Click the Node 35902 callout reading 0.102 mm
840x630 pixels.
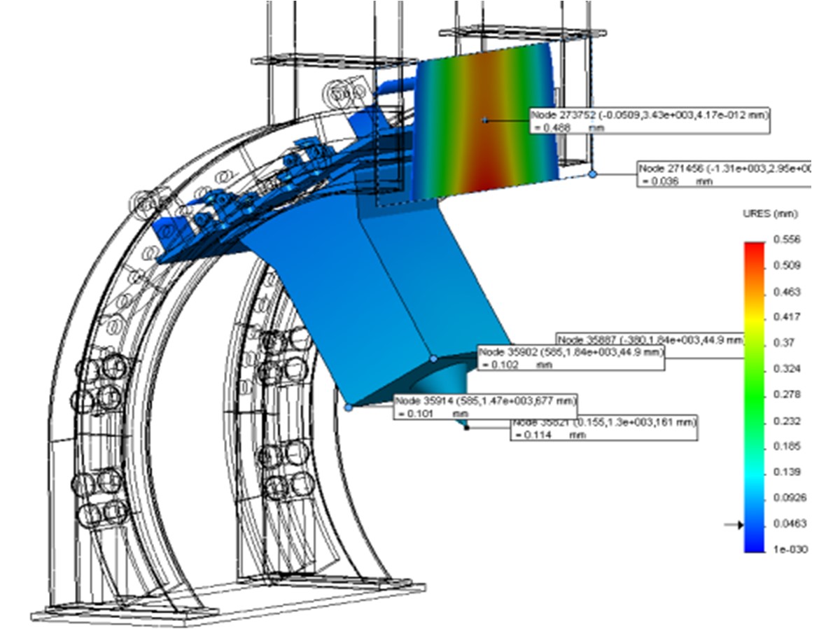coord(570,358)
